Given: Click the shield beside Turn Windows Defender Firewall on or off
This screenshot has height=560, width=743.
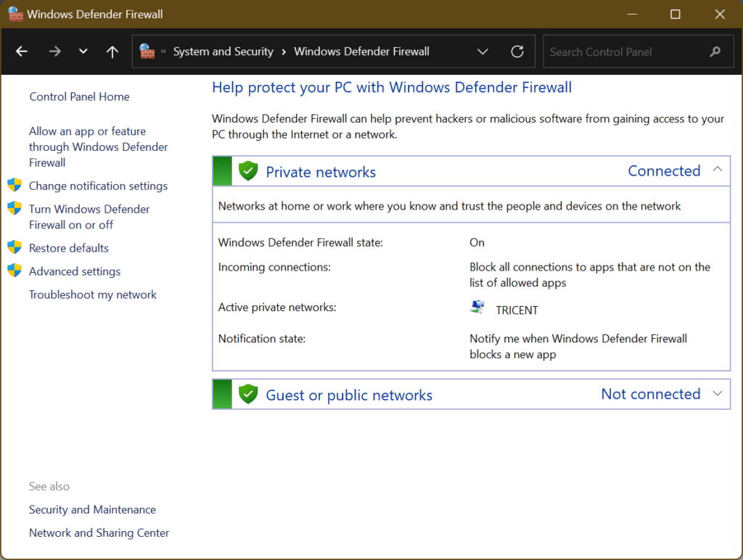Looking at the screenshot, I should (x=15, y=208).
